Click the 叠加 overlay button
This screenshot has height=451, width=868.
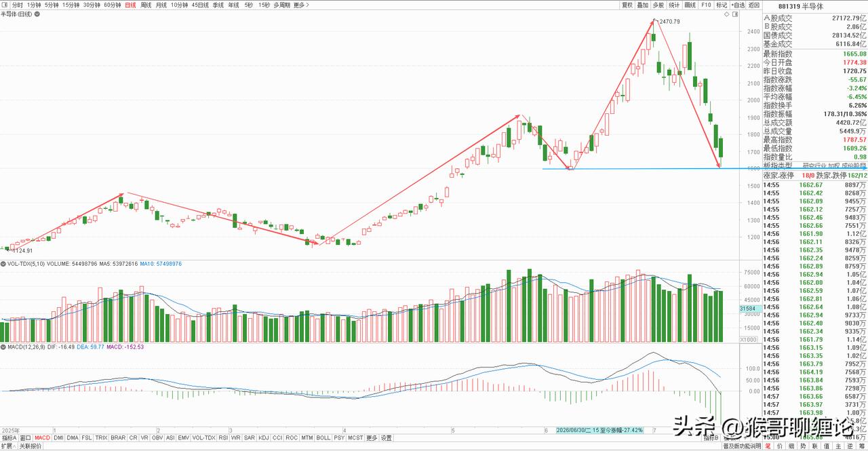643,5
